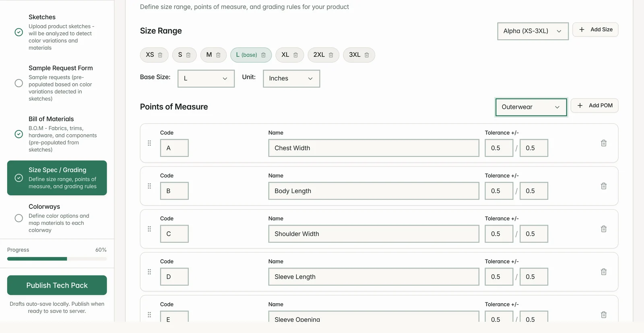644x333 pixels.
Task: Delete the XS size chip
Action: tap(160, 55)
